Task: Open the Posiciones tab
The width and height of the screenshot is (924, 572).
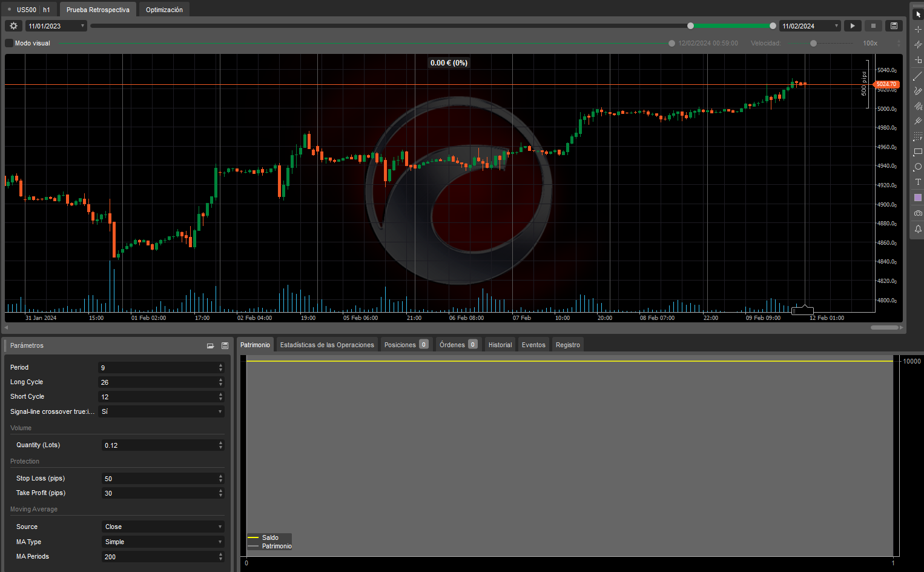Action: pyautogui.click(x=406, y=345)
